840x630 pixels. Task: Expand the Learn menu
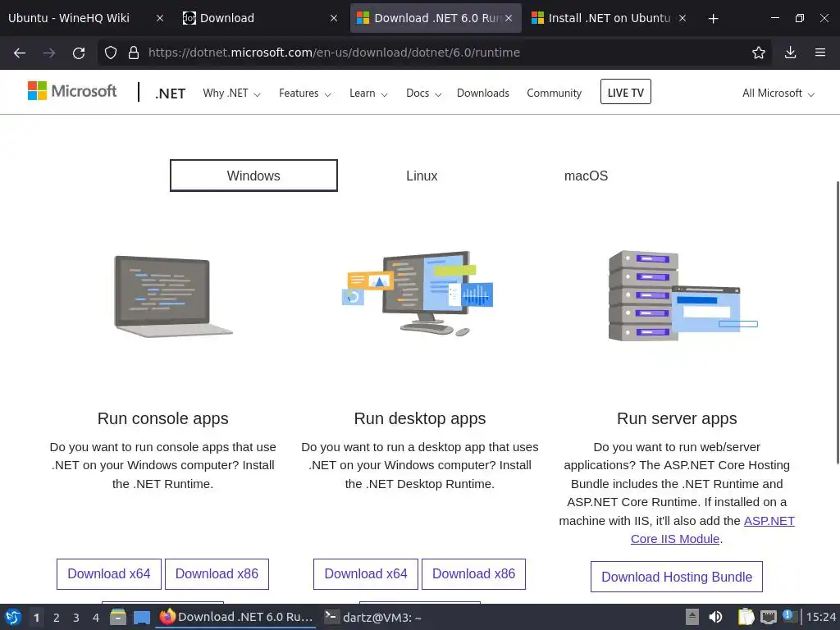point(368,94)
